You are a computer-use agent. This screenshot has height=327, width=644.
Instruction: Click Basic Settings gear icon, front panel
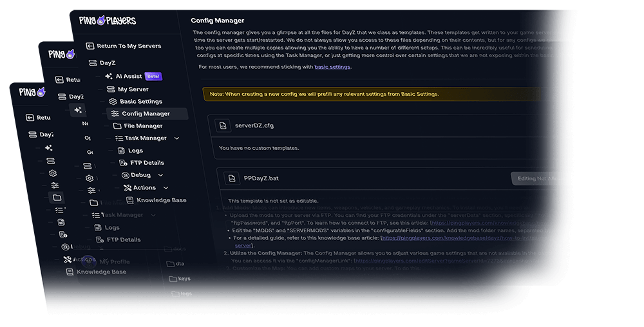point(113,101)
